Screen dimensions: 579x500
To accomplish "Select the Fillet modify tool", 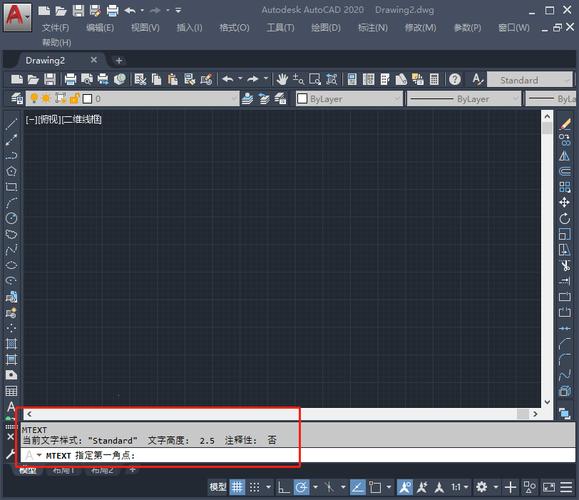I will point(565,359).
